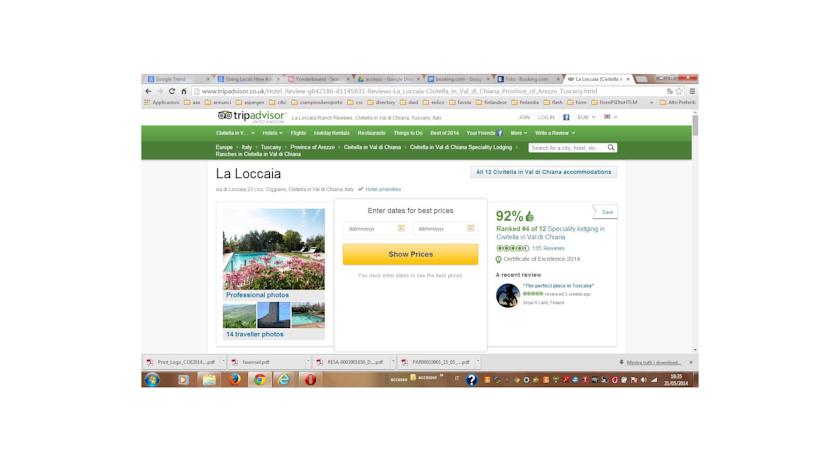Click the page vertical scrollbar
840x460 pixels.
(695, 231)
